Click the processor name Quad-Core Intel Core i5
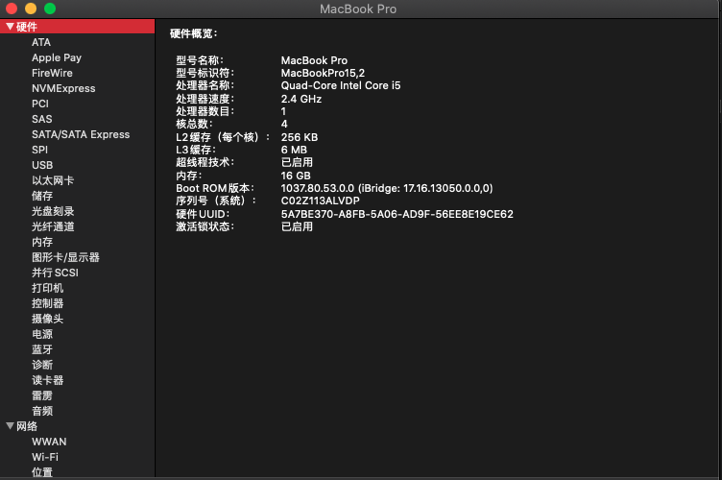Screen dimensions: 722x480 pos(341,85)
